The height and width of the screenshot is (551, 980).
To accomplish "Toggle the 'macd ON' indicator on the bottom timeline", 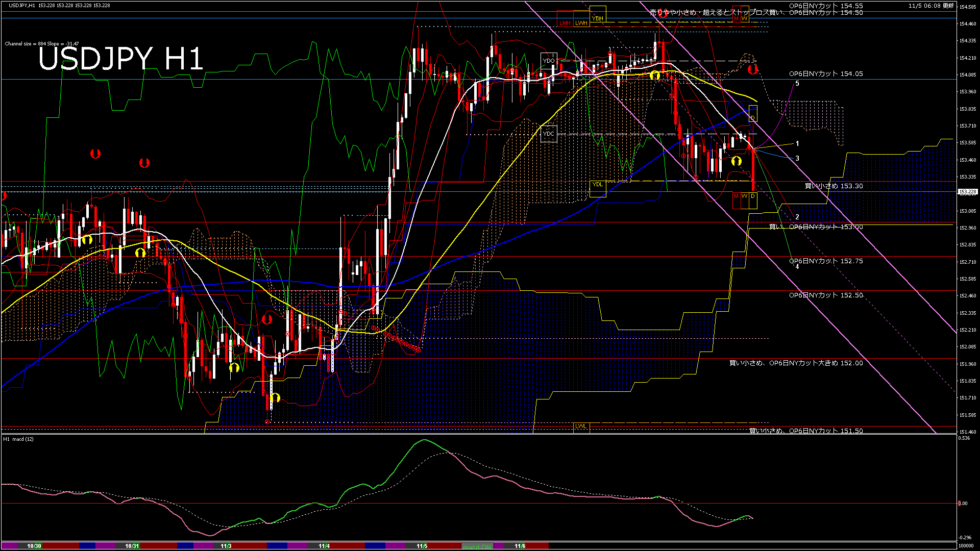I will click(x=476, y=546).
